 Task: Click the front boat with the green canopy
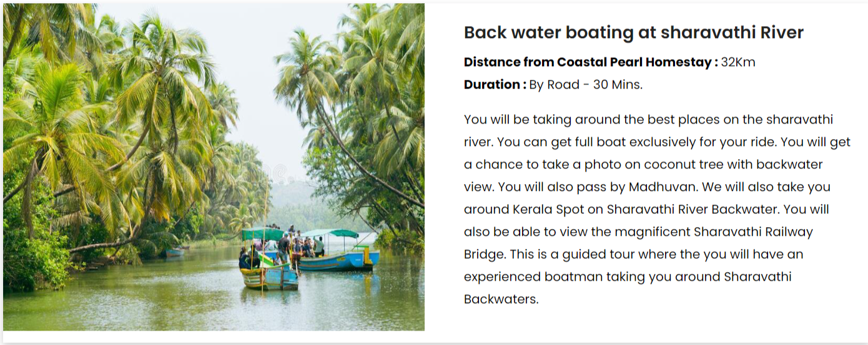(269, 275)
